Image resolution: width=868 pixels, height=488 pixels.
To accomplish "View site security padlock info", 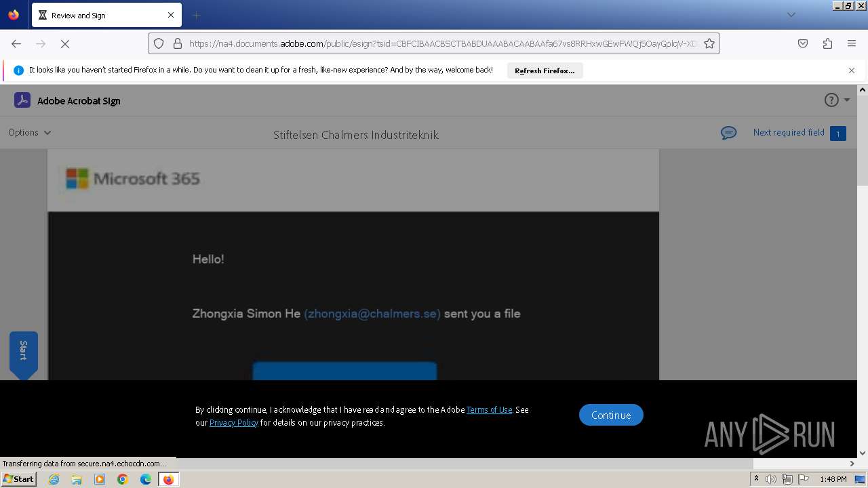I will pyautogui.click(x=178, y=43).
